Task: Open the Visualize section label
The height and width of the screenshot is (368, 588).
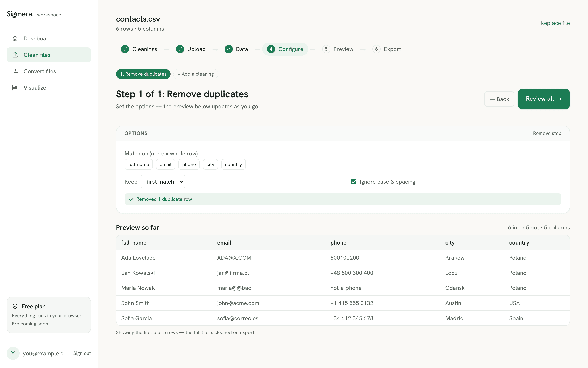Action: tap(35, 87)
